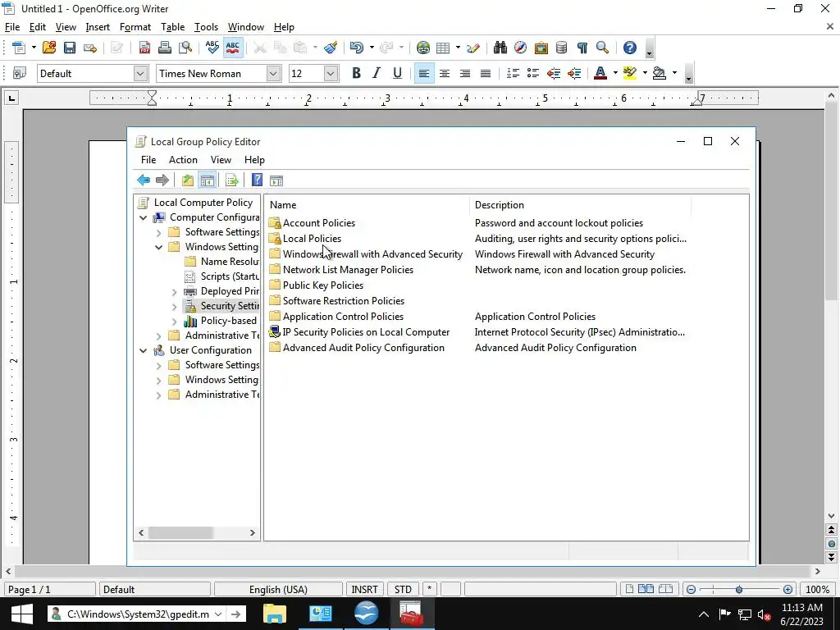
Task: Set Align Right paragraph alignment
Action: click(465, 73)
